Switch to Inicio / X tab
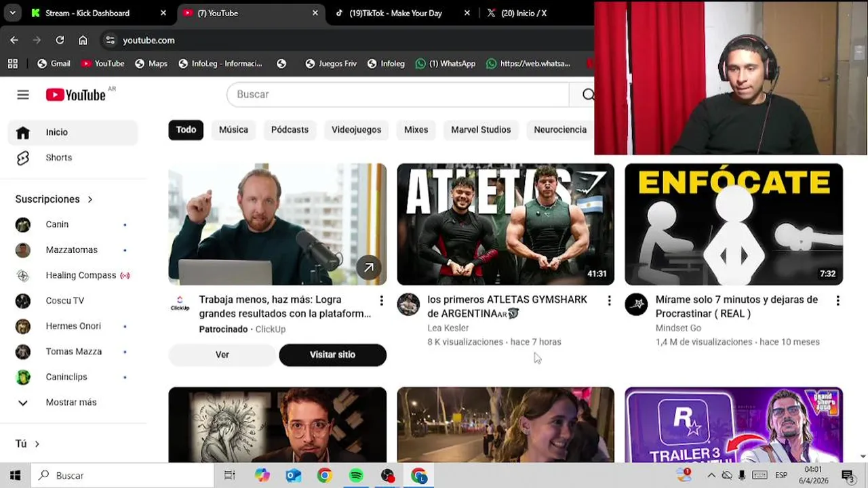Screen dimensions: 868x488 [x=524, y=13]
